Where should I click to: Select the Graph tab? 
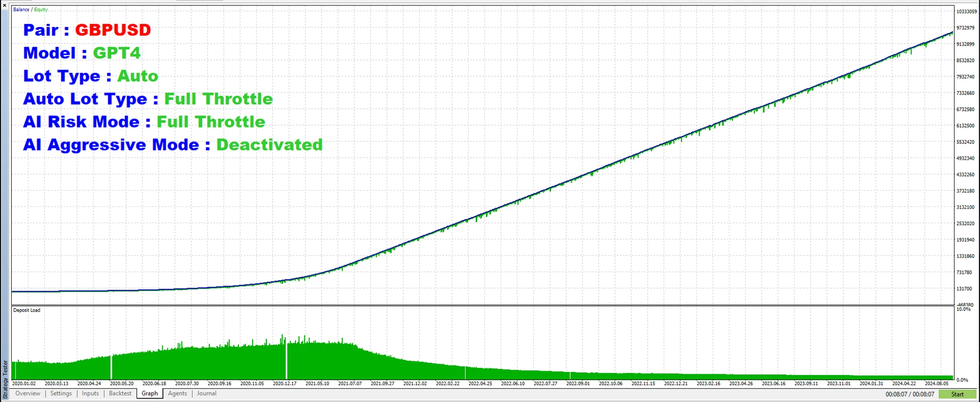click(150, 393)
